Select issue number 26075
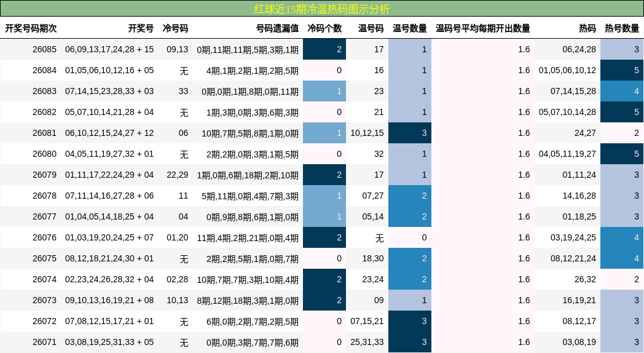The width and height of the screenshot is (644, 353). [x=44, y=258]
